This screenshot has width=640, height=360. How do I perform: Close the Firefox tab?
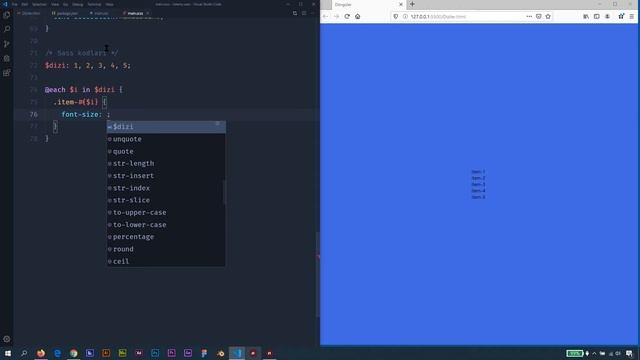[400, 4]
